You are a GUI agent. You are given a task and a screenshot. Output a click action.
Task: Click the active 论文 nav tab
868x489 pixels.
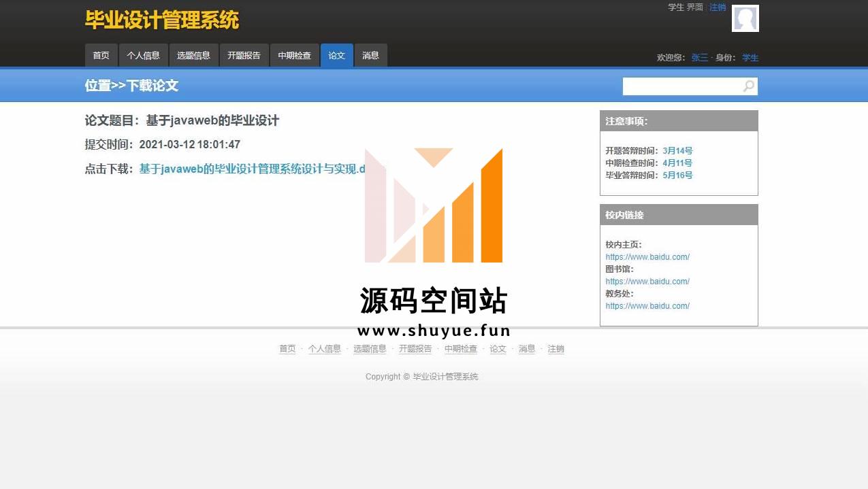point(337,56)
